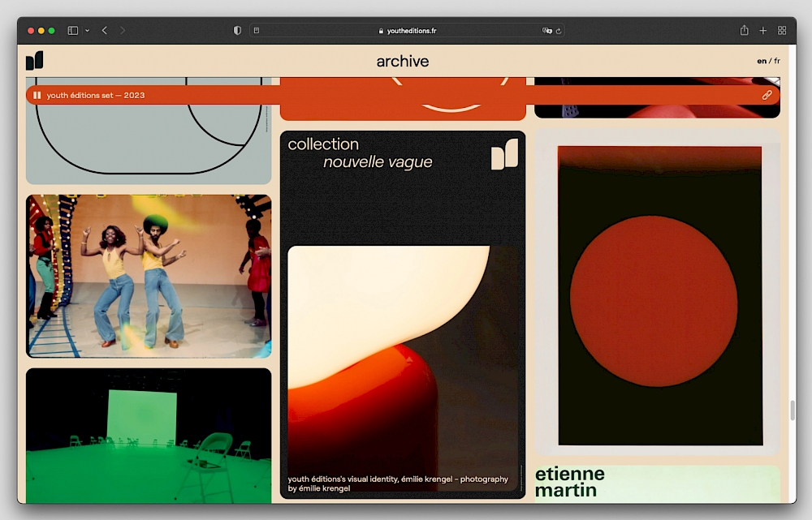Pause the youth éditions set player
This screenshot has height=520, width=812.
click(37, 95)
